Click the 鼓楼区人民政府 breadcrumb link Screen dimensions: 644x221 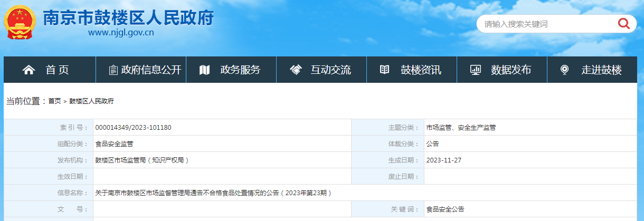coord(91,101)
